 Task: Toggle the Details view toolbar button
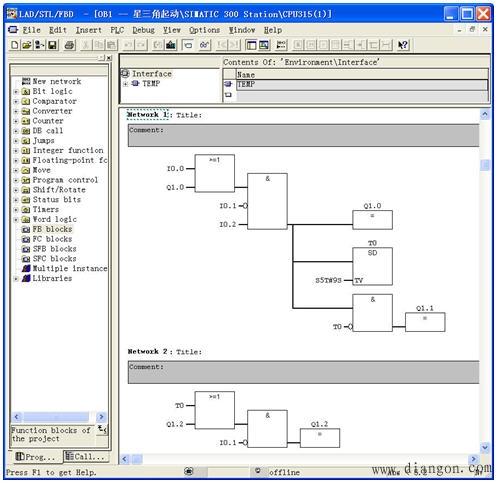264,45
